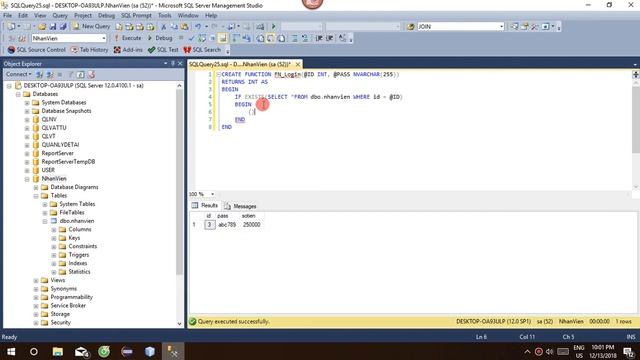Click the Windows Start button
This screenshot has width=640, height=360.
[11, 351]
